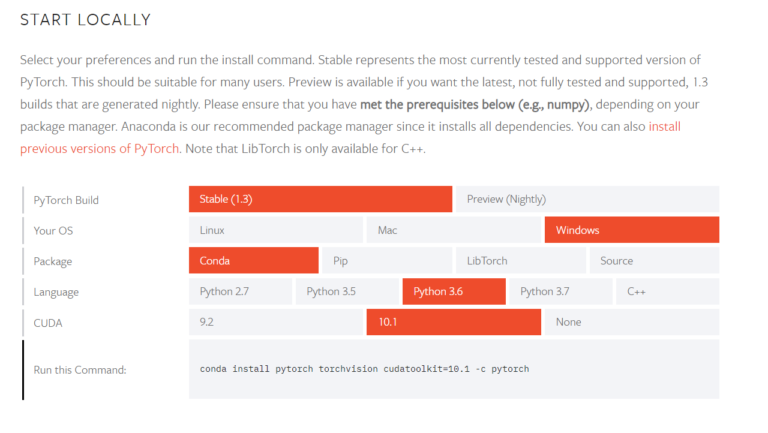Open install previous versions of PyTorch link
The height and width of the screenshot is (433, 768).
665,126
